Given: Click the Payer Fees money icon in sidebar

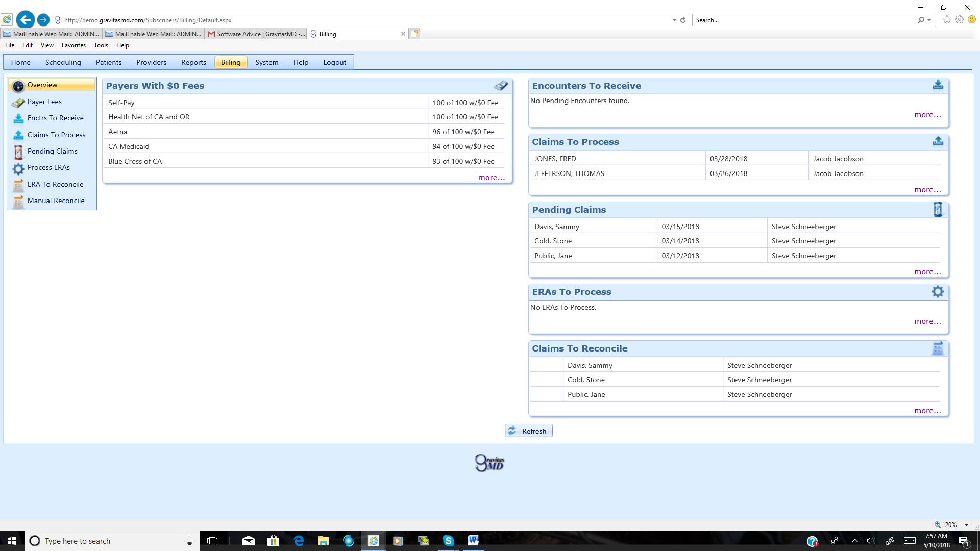Looking at the screenshot, I should tap(18, 102).
